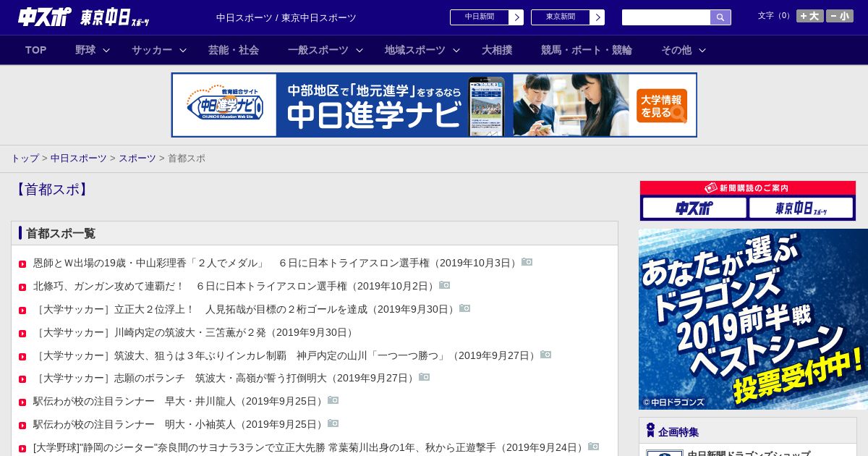Open article 北條巧、ガンガン攻めて連覇だ！

pos(235,286)
